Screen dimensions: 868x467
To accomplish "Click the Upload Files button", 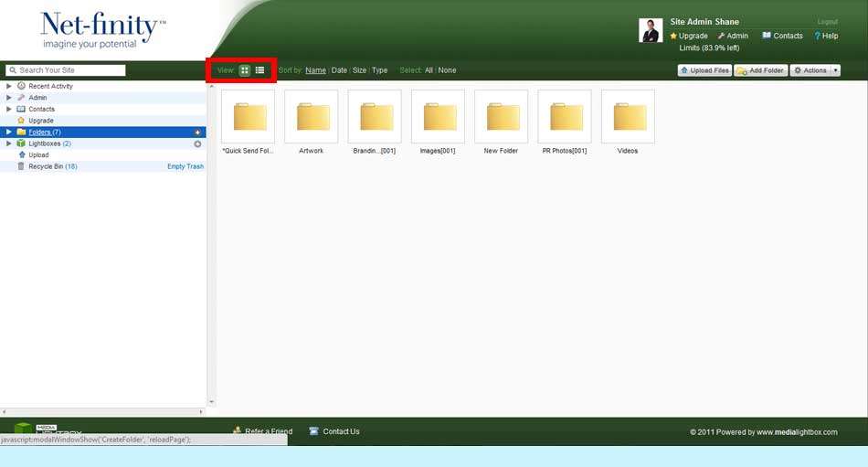I will click(x=704, y=70).
